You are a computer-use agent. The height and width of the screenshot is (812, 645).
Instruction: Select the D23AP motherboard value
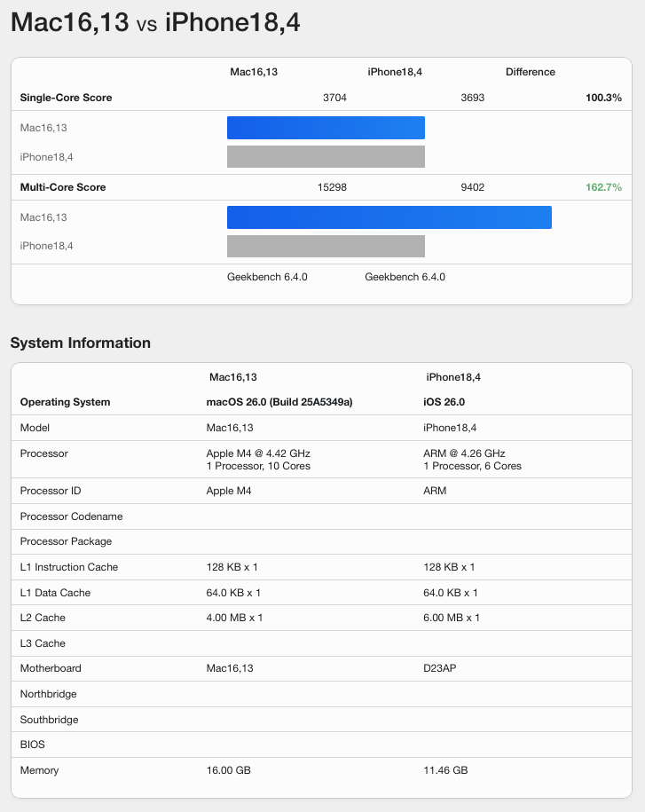(442, 668)
